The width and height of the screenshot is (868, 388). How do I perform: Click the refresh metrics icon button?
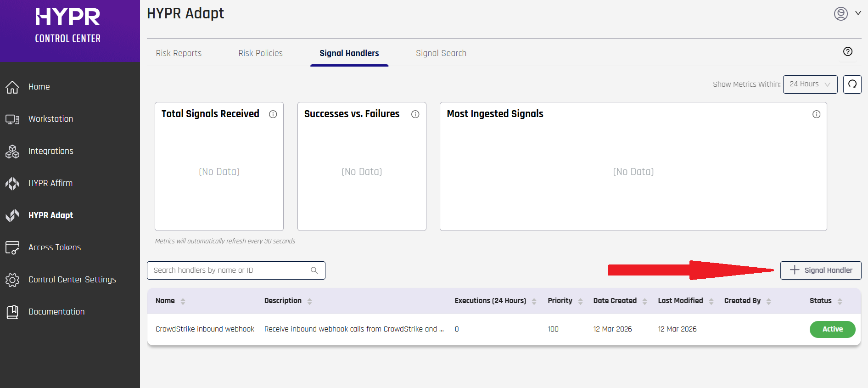[x=852, y=84]
